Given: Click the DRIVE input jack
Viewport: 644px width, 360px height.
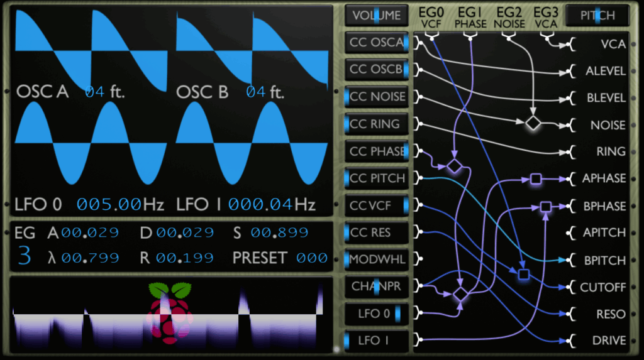Looking at the screenshot, I should [x=571, y=341].
